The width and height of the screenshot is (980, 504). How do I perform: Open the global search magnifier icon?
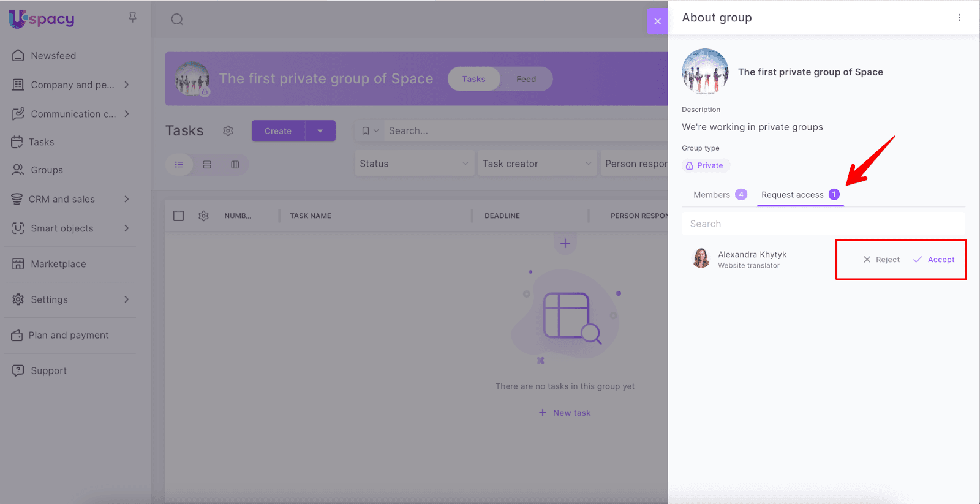point(177,20)
